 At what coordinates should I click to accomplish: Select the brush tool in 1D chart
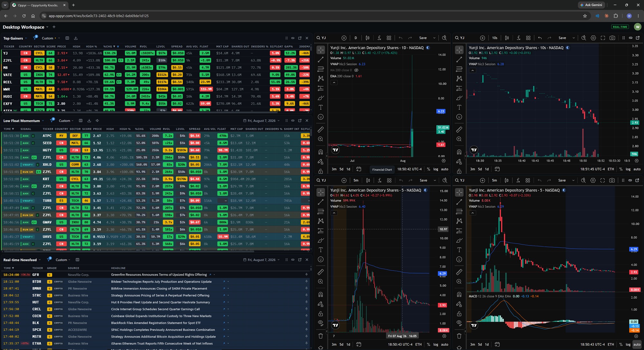tap(321, 98)
